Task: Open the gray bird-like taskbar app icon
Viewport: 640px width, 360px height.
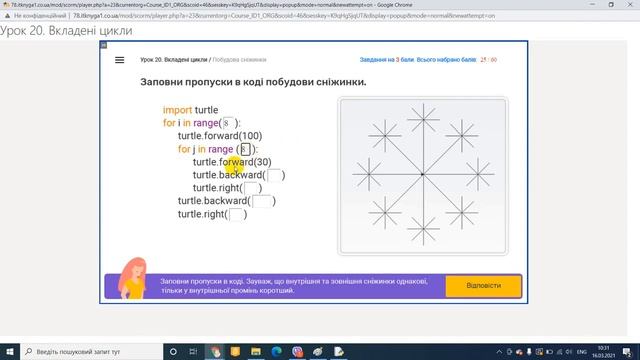Action: [318, 351]
